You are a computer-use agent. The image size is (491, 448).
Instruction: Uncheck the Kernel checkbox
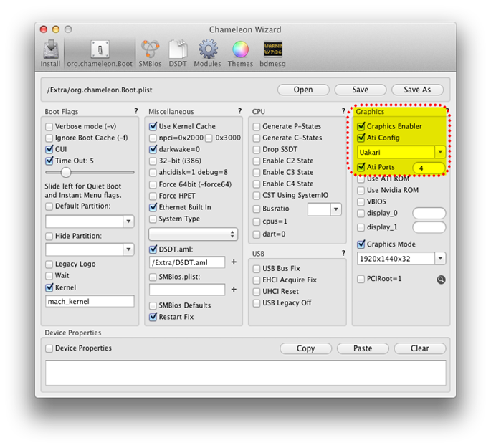[x=49, y=287]
